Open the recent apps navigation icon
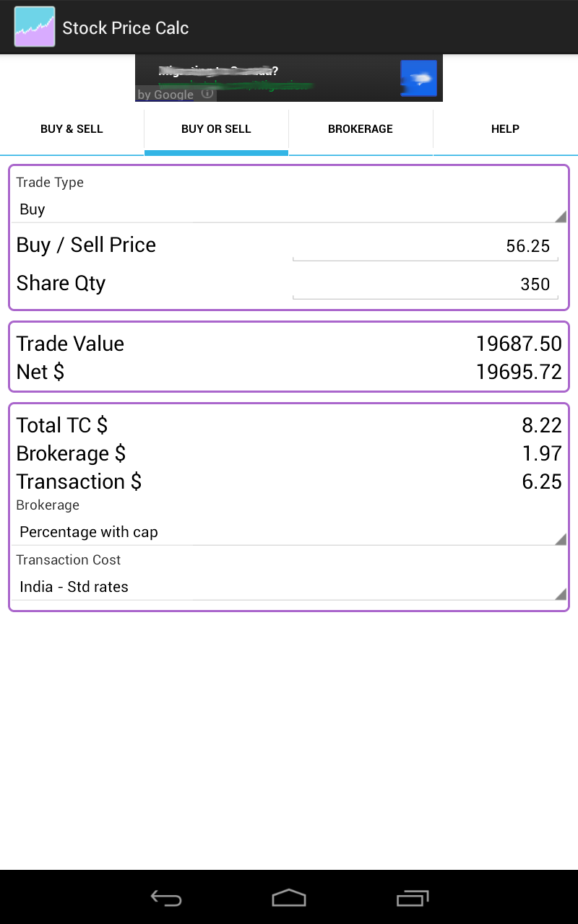578x924 pixels. pos(413,898)
